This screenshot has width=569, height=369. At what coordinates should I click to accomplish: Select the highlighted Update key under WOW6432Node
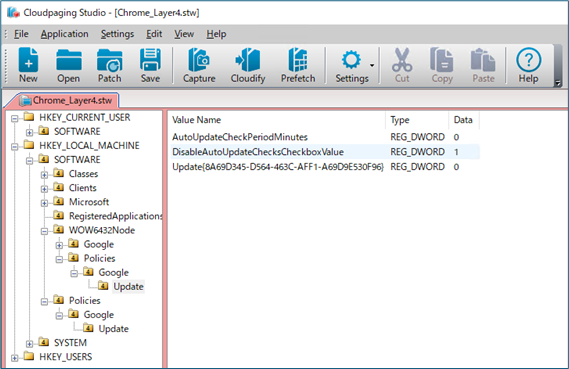click(x=128, y=286)
